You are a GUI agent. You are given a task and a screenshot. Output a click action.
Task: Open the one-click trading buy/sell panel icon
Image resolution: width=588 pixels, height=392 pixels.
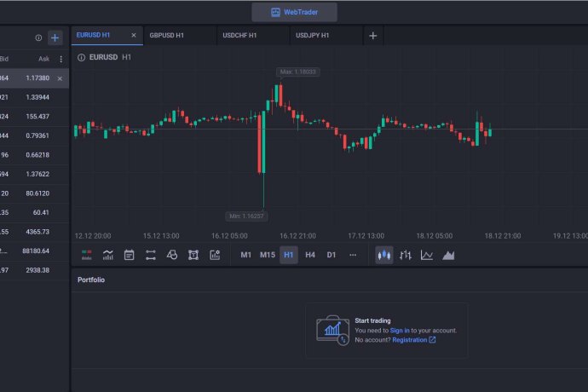(x=87, y=255)
